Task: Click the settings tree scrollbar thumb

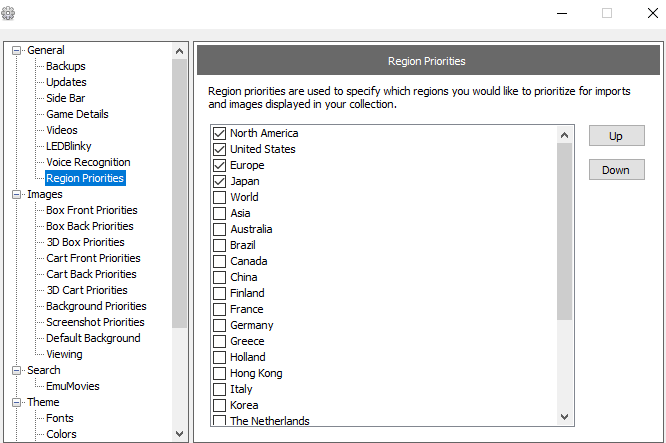Action: [x=180, y=193]
